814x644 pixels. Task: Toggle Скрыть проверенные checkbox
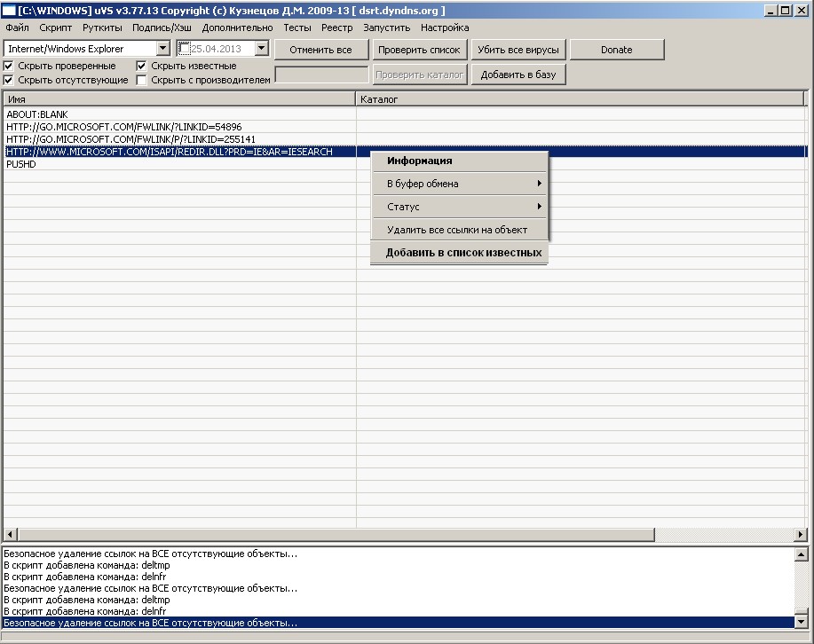pos(8,66)
